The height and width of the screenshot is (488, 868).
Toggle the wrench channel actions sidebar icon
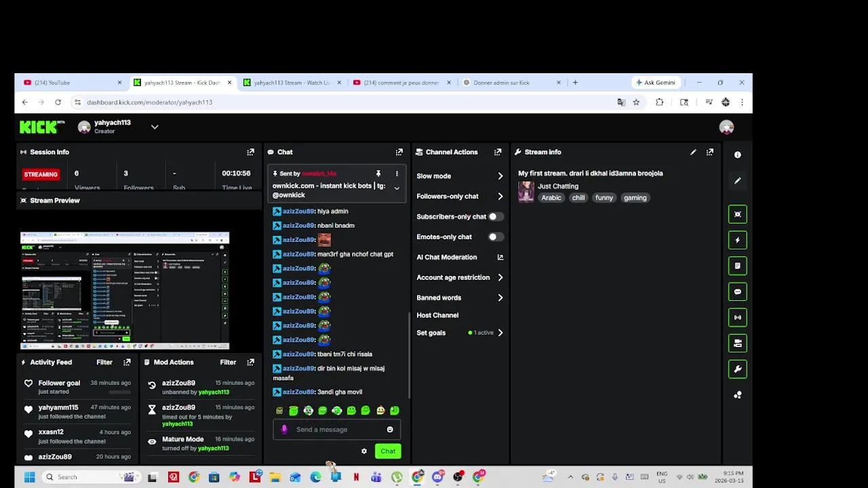pos(738,369)
